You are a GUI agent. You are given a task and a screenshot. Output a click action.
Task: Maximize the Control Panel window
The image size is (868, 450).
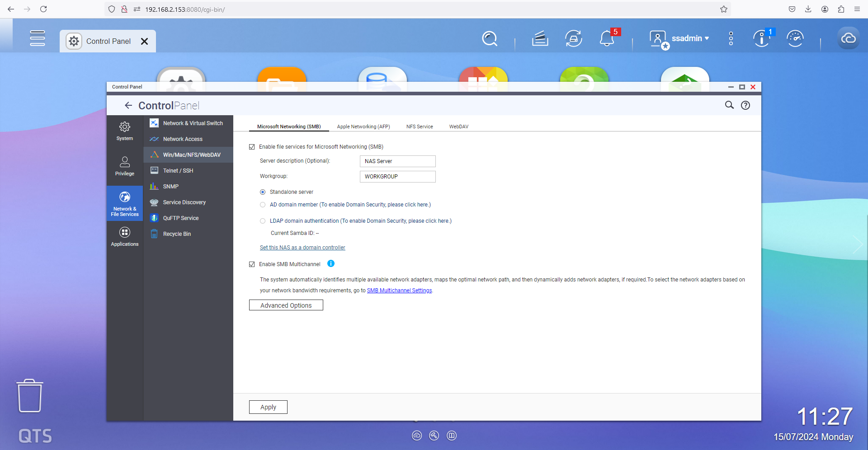[742, 87]
